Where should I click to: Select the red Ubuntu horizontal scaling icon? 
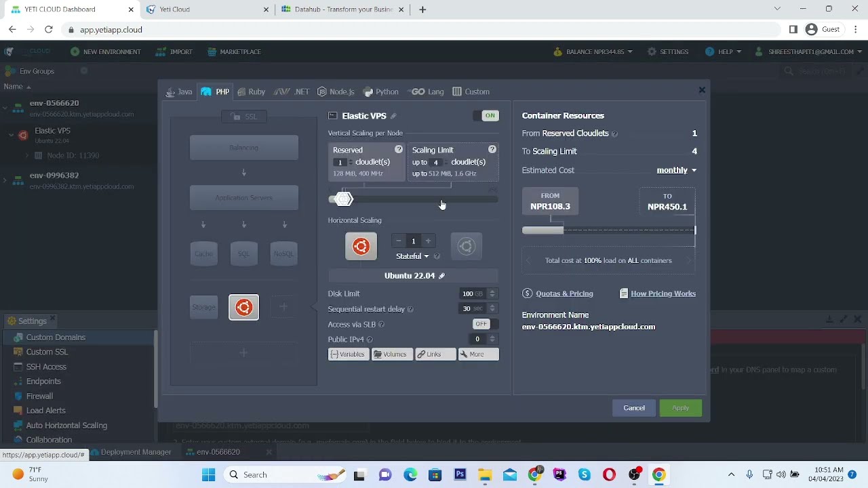(x=361, y=246)
